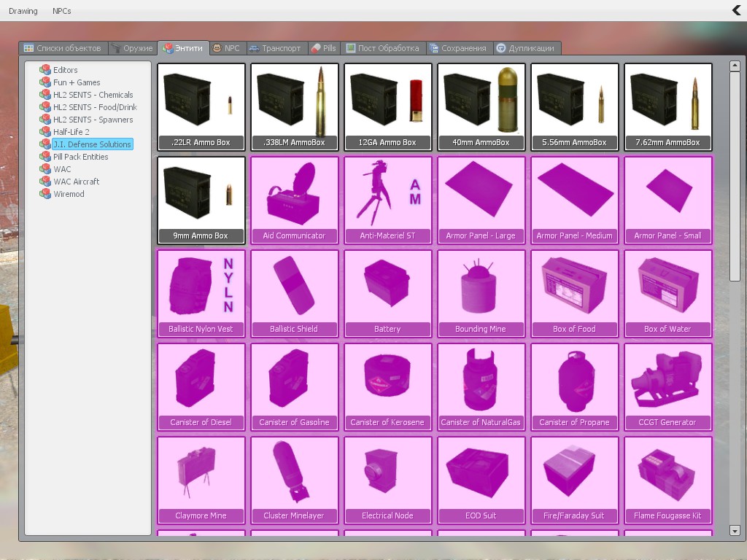Open the Сохранения tab
747x560 pixels.
(x=459, y=48)
